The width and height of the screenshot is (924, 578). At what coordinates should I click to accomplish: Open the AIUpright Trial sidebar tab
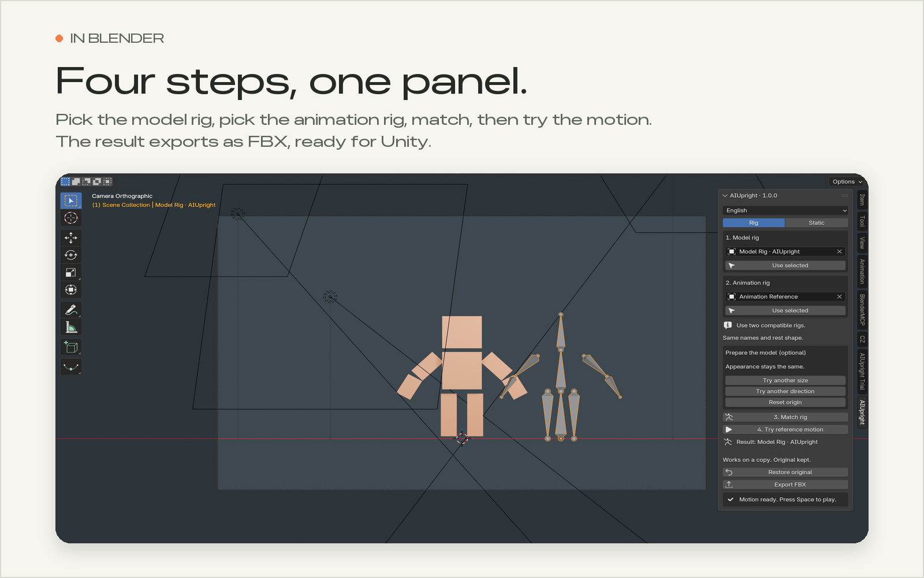[x=862, y=371]
